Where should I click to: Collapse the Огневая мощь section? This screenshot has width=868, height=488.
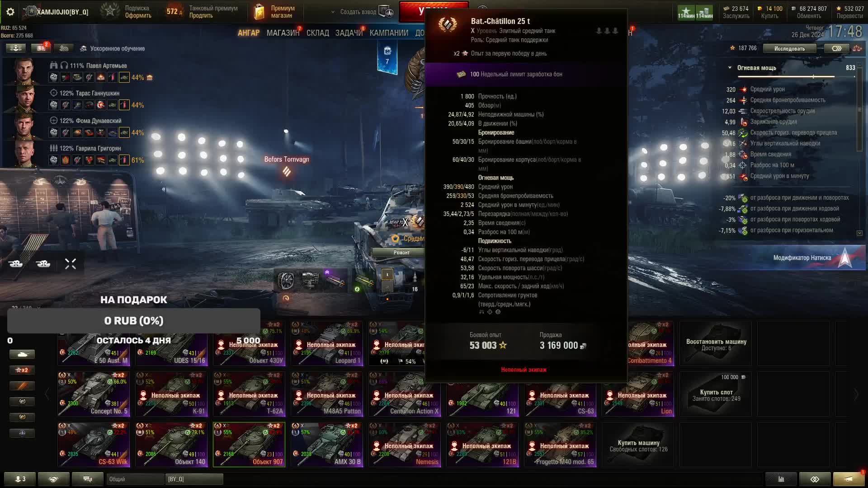(x=730, y=68)
